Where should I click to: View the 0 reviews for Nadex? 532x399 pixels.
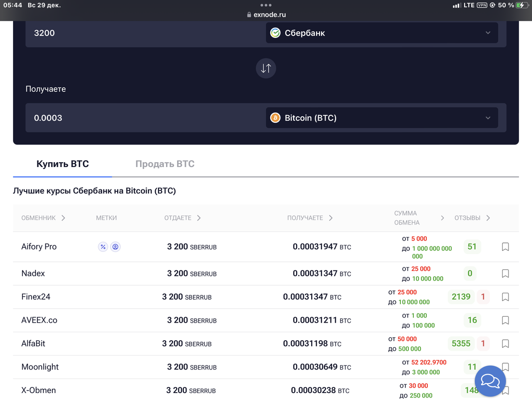tap(470, 273)
